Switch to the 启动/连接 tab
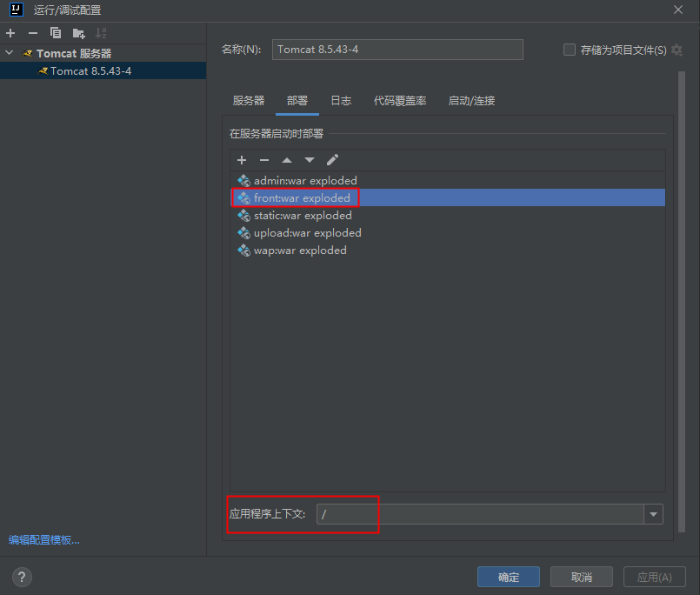This screenshot has width=700, height=595. coord(472,101)
